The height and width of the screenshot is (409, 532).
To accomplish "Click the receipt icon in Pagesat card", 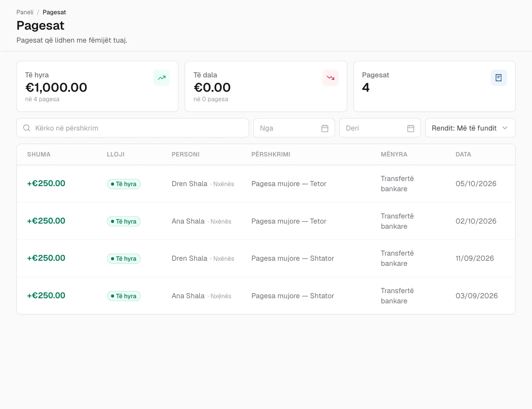I will 499,78.
